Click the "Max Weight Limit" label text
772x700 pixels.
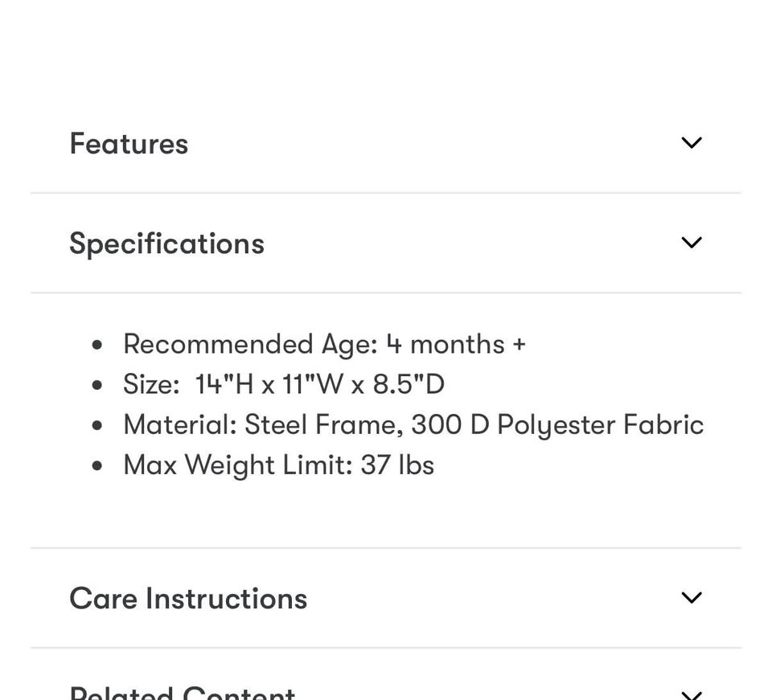(237, 465)
